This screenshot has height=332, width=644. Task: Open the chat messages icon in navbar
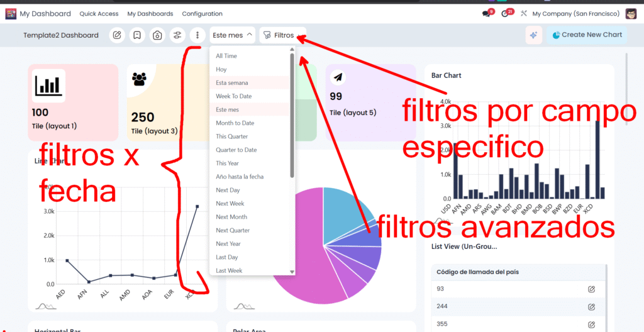[x=486, y=14]
